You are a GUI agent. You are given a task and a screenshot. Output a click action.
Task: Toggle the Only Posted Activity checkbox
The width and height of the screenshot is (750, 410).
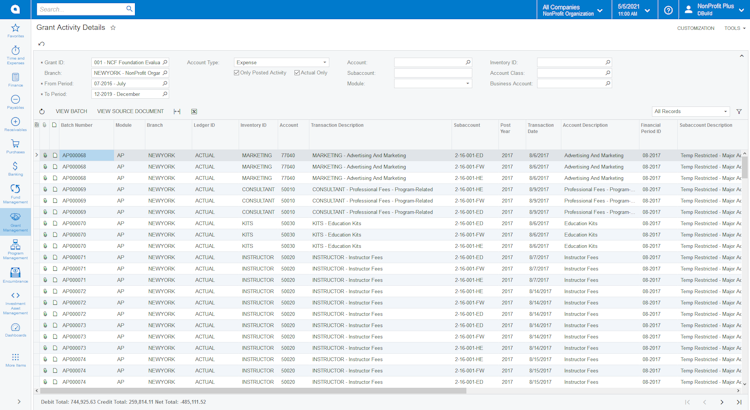(236, 73)
